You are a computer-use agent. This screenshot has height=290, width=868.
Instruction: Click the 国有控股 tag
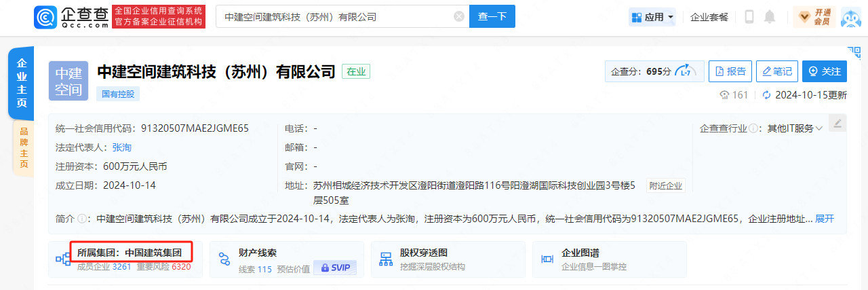(118, 94)
